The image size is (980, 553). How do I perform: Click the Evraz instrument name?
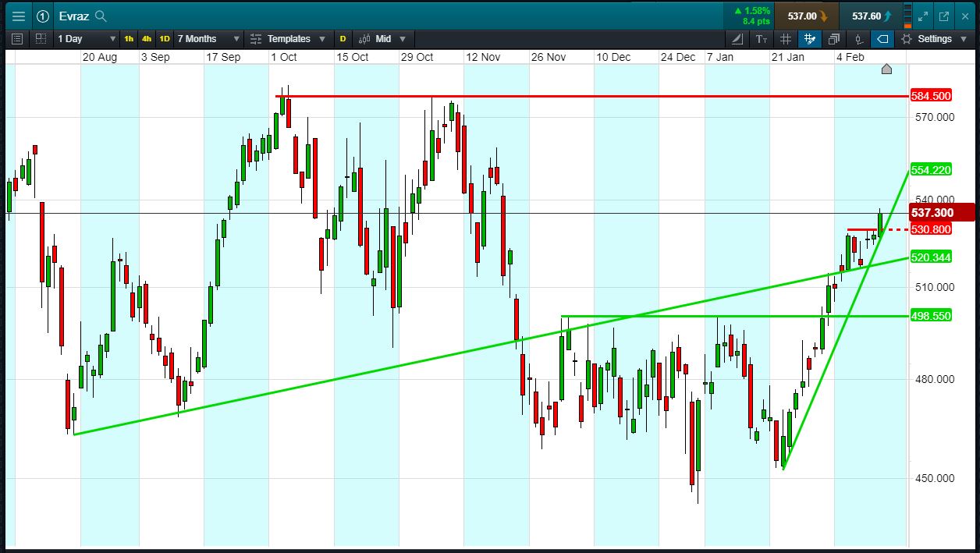73,16
